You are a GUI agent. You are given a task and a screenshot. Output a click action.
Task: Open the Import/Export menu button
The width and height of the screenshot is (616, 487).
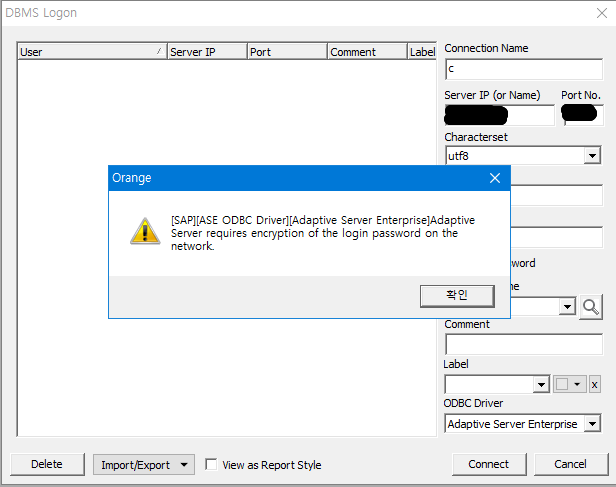pos(145,464)
